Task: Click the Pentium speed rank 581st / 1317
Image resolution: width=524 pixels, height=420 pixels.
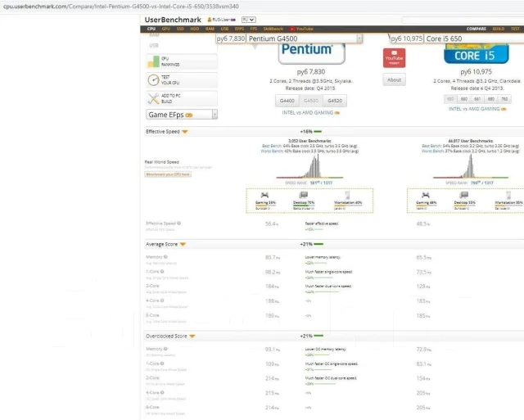Action: coord(321,183)
